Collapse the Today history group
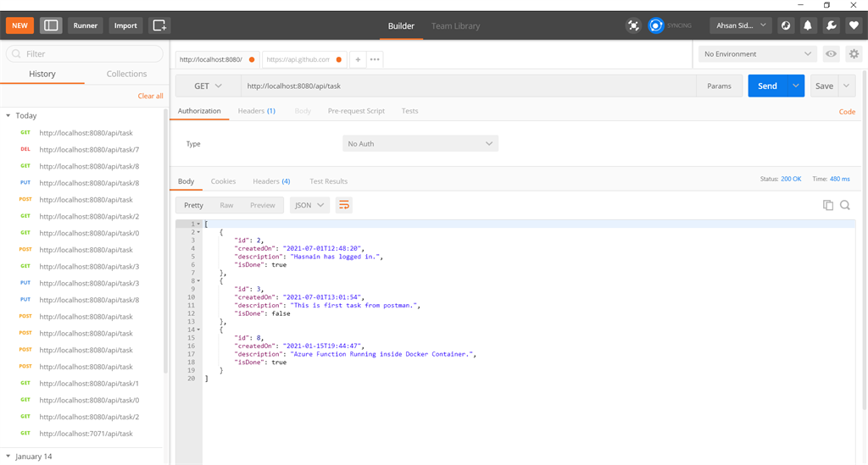This screenshot has height=465, width=868. (x=8, y=115)
